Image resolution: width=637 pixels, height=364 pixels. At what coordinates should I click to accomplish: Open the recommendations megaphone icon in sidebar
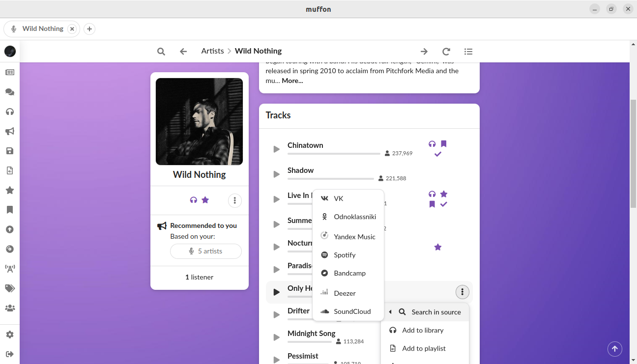coord(10,131)
